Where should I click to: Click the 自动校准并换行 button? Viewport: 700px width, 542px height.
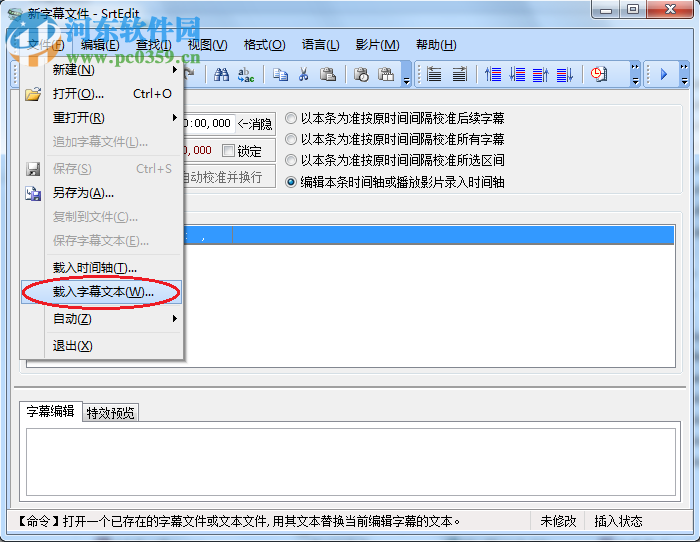click(x=229, y=177)
